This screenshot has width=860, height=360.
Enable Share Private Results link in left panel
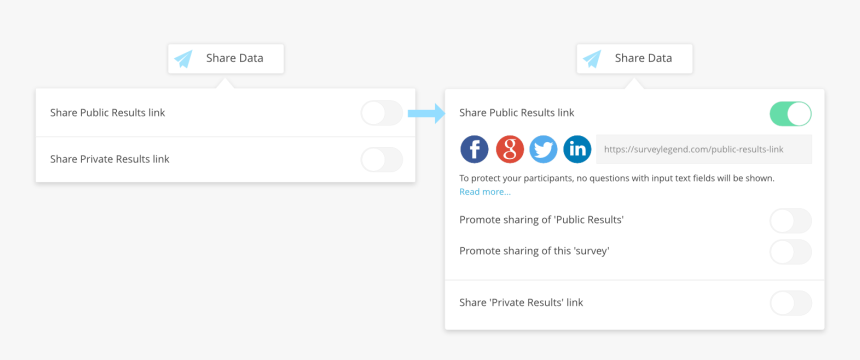382,160
